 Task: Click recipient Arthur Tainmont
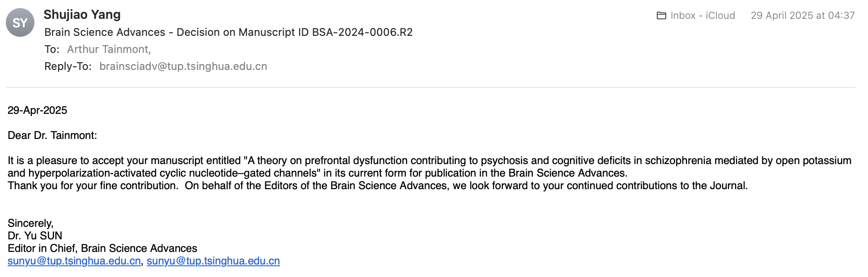coord(109,49)
